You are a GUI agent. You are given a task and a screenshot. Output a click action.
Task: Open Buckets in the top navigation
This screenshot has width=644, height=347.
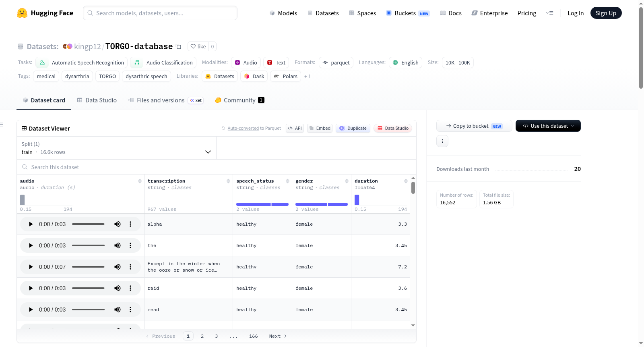pos(408,13)
